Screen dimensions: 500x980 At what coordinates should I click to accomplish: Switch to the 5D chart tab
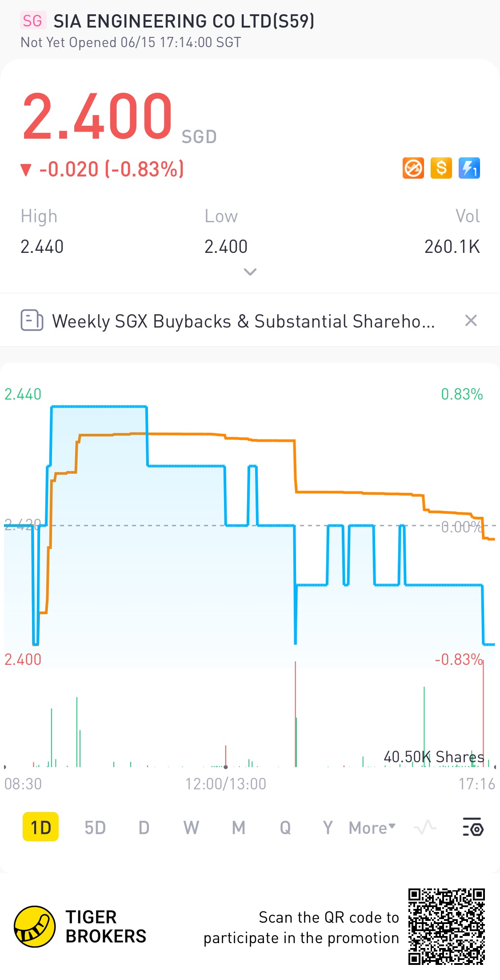[95, 828]
